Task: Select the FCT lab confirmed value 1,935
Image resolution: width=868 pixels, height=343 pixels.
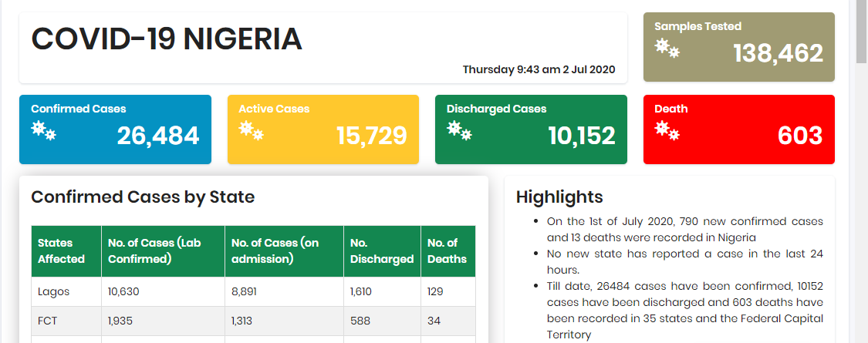Action: (x=120, y=321)
